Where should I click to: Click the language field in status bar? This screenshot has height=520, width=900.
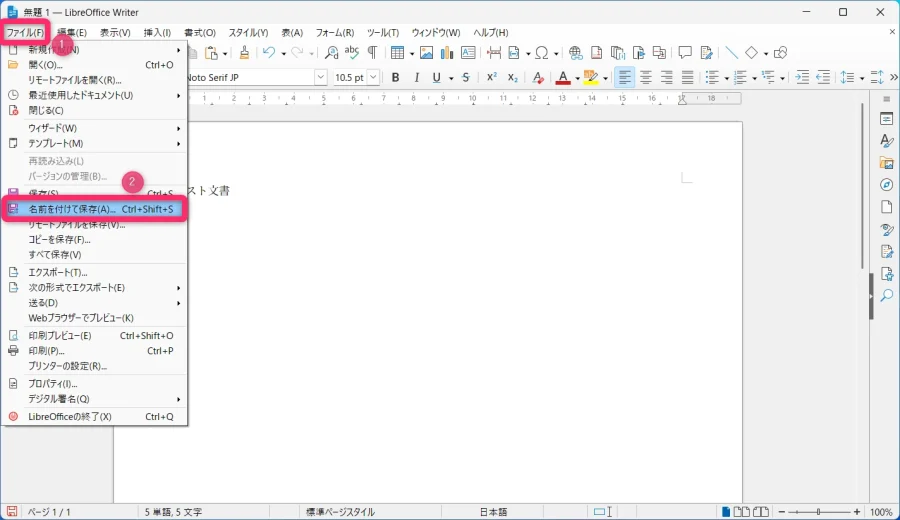pos(492,512)
